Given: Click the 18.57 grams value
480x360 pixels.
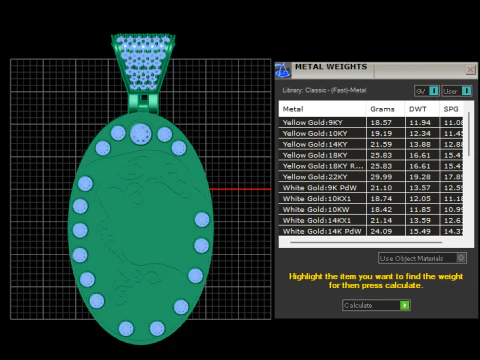Looking at the screenshot, I should pos(381,122).
